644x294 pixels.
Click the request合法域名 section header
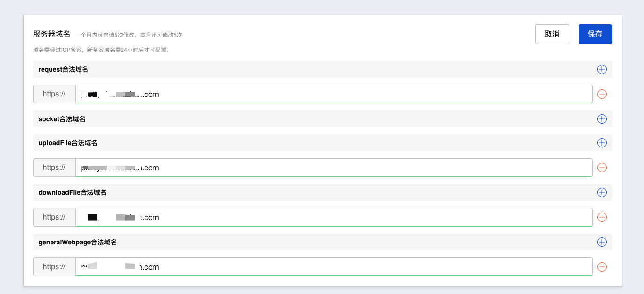[64, 69]
